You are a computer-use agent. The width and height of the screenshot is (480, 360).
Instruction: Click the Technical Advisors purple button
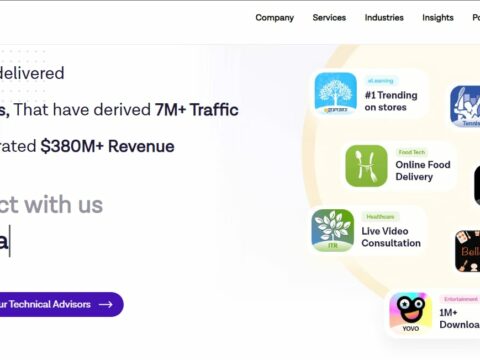click(x=61, y=304)
